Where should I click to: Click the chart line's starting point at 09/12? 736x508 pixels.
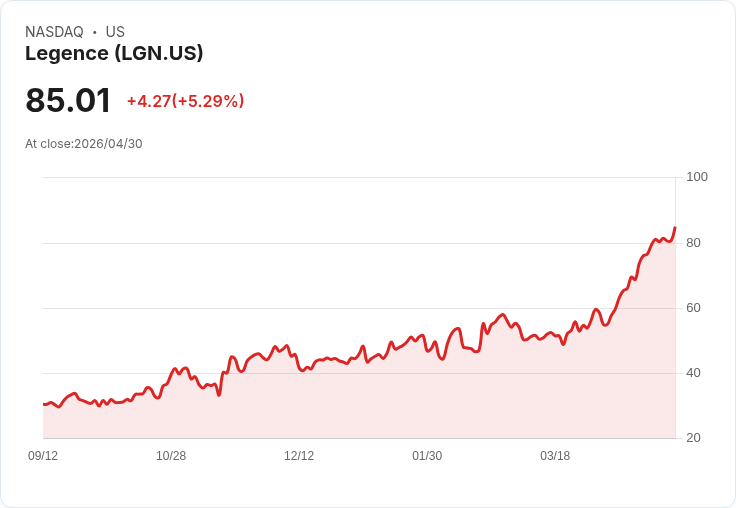coord(44,404)
